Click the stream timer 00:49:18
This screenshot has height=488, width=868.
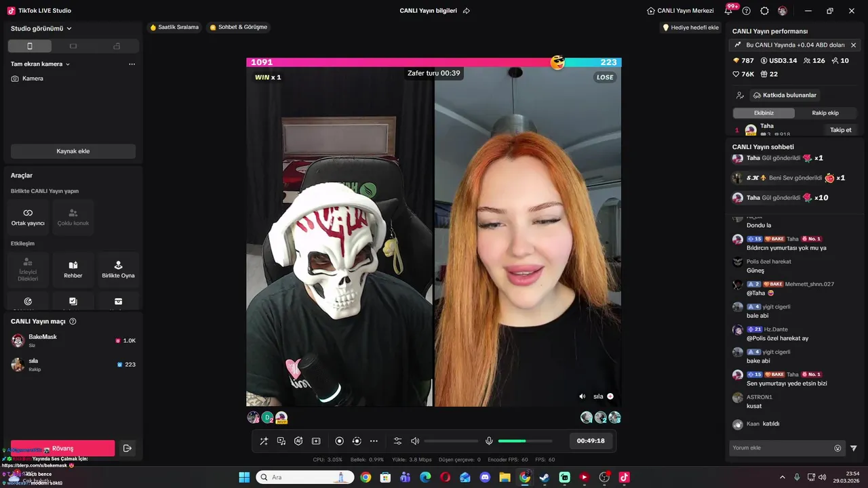point(591,441)
